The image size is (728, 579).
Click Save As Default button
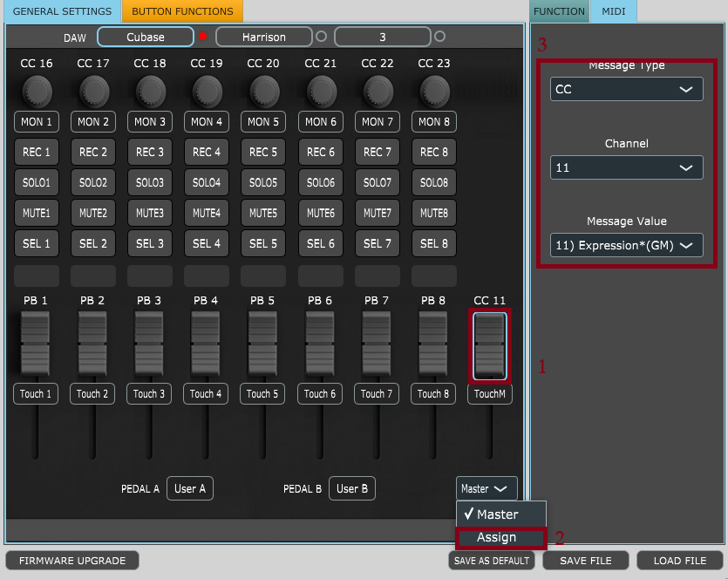(491, 561)
